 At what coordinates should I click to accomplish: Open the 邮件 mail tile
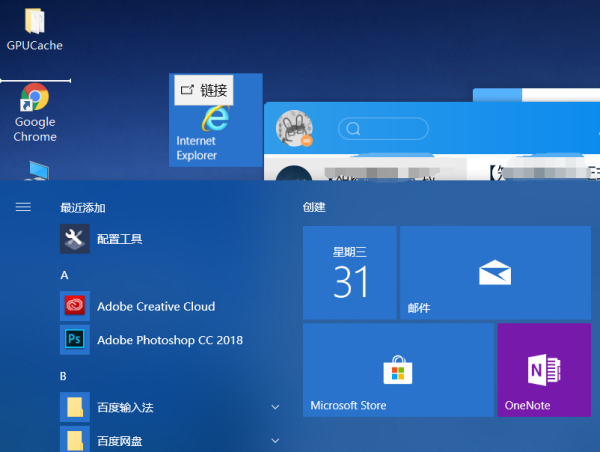pyautogui.click(x=495, y=273)
